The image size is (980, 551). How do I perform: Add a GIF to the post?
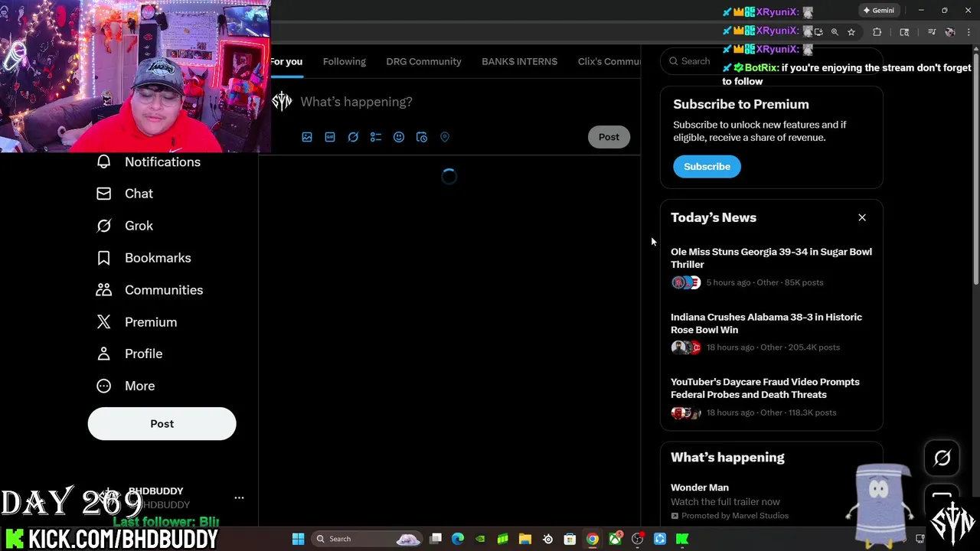(330, 137)
